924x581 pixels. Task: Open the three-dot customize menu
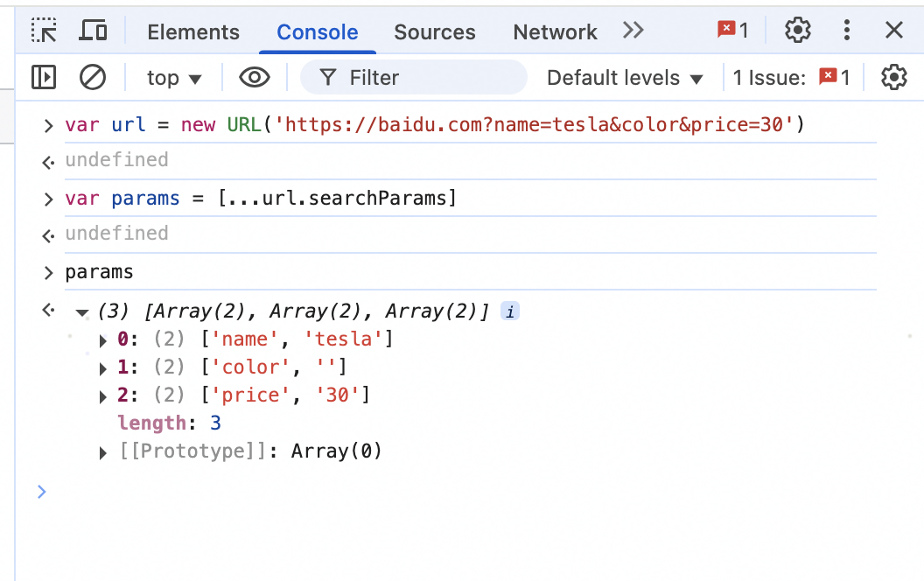click(x=847, y=30)
